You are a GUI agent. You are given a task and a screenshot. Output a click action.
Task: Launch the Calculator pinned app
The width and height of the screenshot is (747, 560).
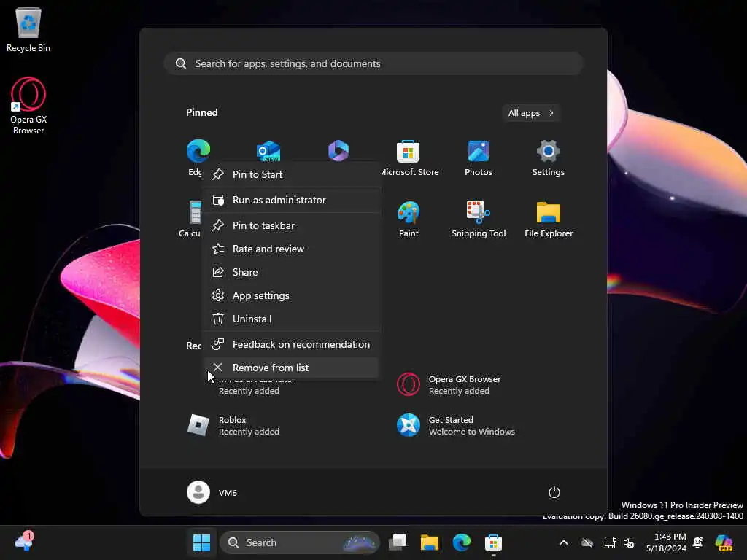(x=190, y=219)
